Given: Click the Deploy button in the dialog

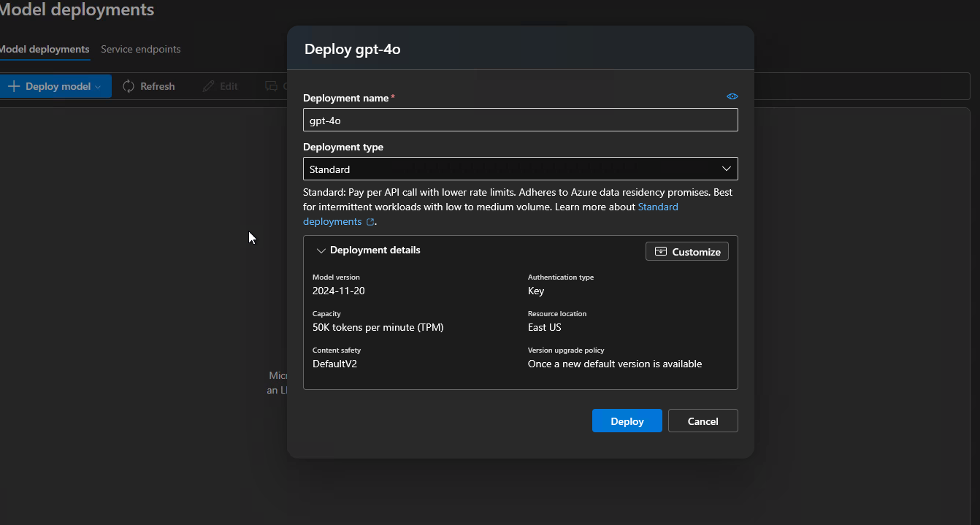Looking at the screenshot, I should tap(627, 421).
